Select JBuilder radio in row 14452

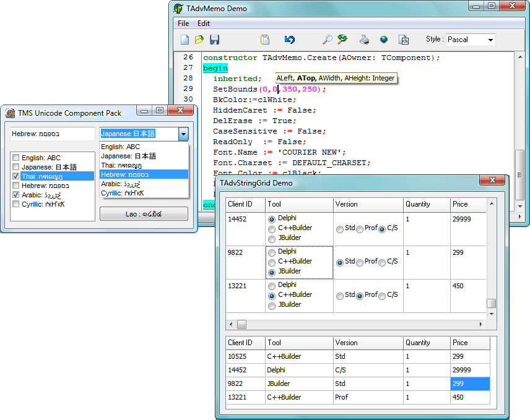(272, 239)
